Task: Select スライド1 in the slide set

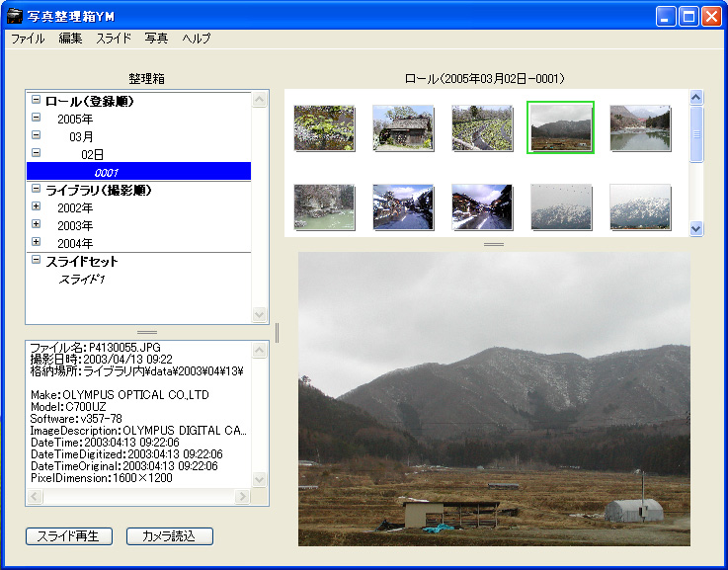Action: [x=82, y=280]
